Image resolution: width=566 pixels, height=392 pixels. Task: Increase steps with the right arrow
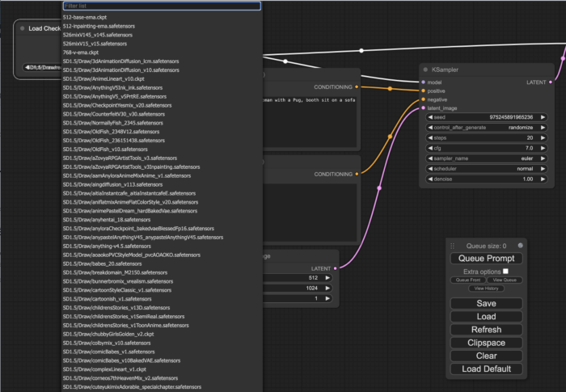click(544, 137)
